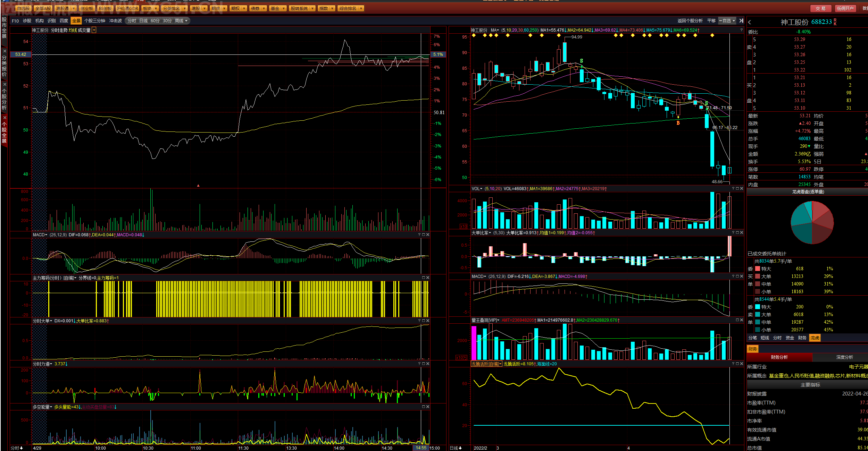
Task: Select the 四度 view mode
Action: click(64, 21)
